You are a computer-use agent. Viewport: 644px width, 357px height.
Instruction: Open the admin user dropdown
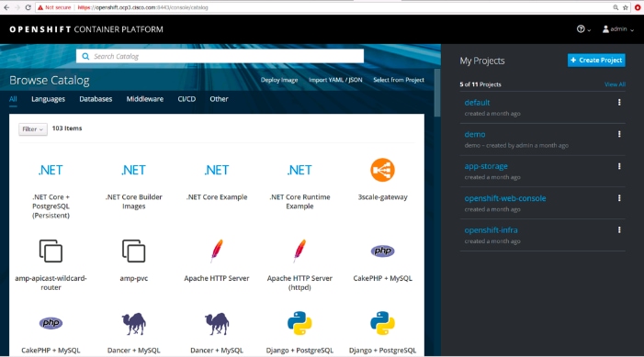point(618,29)
